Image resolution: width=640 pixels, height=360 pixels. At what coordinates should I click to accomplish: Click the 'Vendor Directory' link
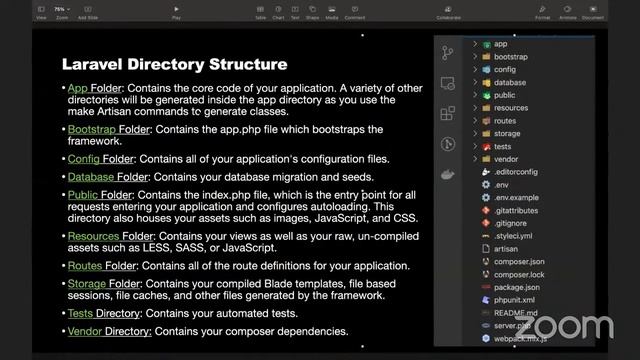tap(109, 331)
